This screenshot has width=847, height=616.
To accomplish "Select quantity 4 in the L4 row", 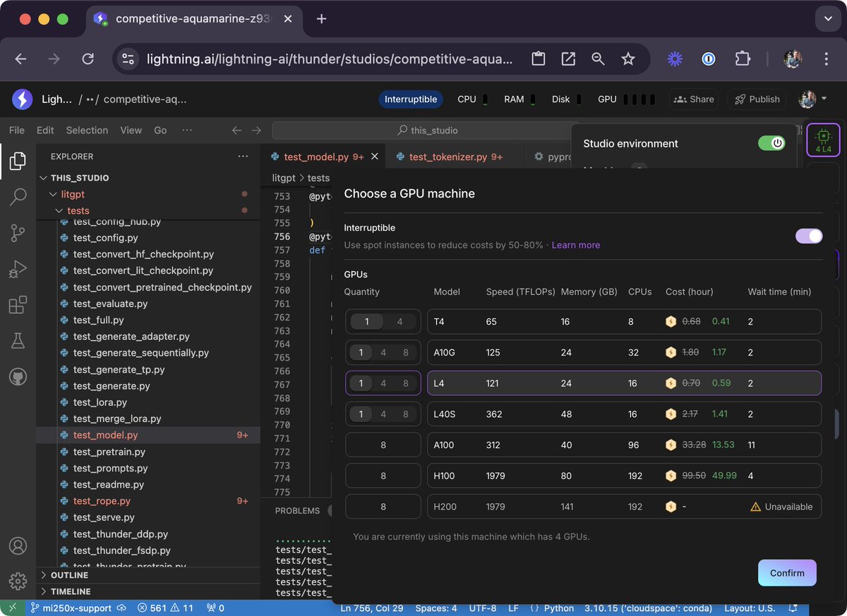I will [x=383, y=384].
